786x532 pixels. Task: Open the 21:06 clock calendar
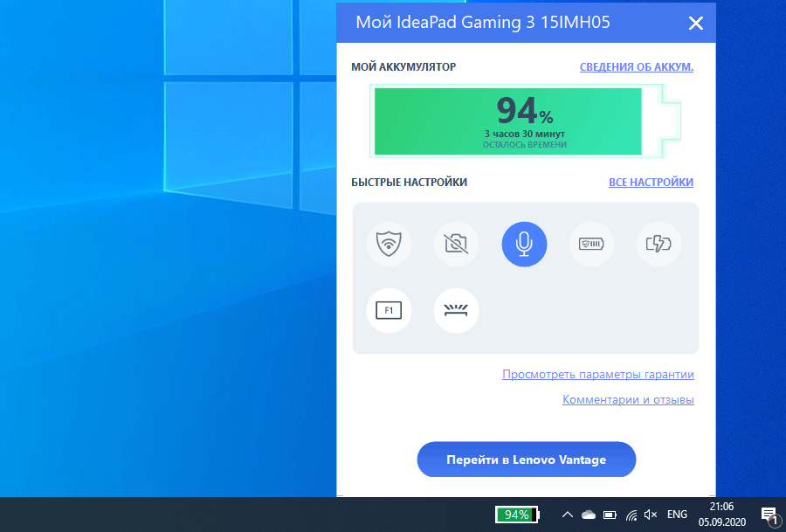coord(722,515)
